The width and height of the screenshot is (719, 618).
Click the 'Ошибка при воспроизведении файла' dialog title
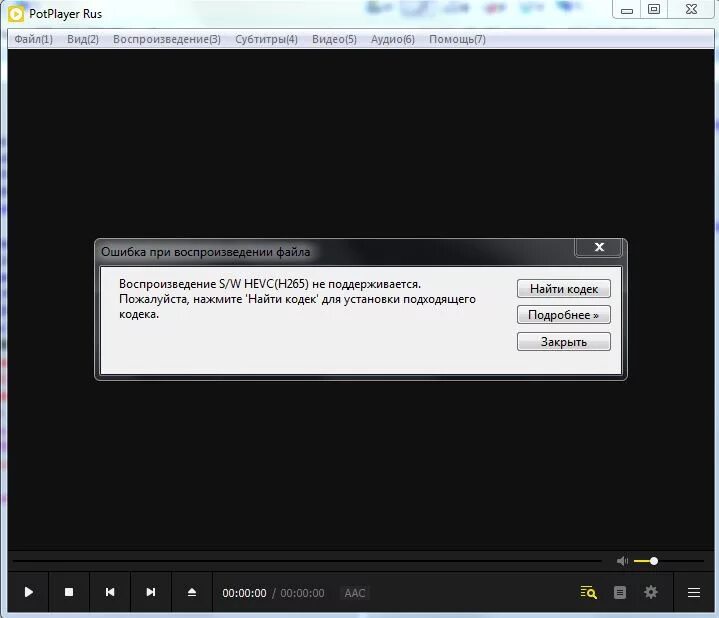tap(205, 252)
